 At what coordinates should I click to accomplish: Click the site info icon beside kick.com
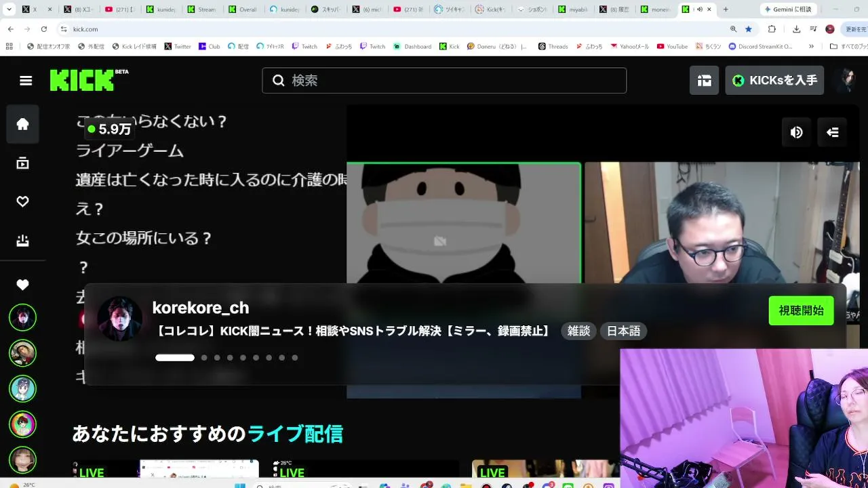64,29
